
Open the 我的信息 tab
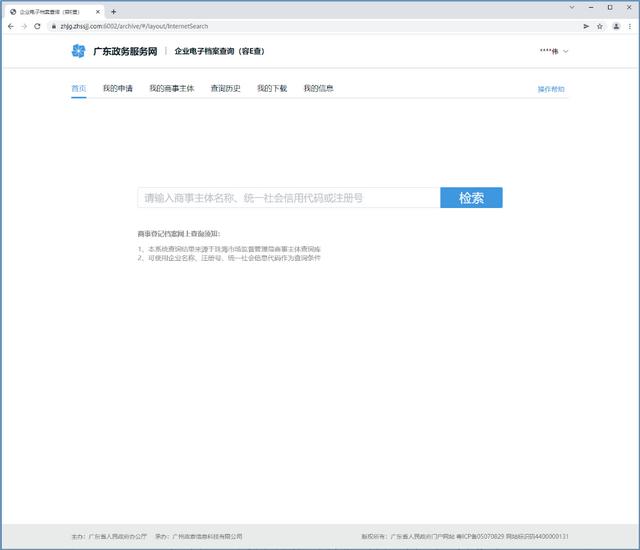(x=318, y=88)
